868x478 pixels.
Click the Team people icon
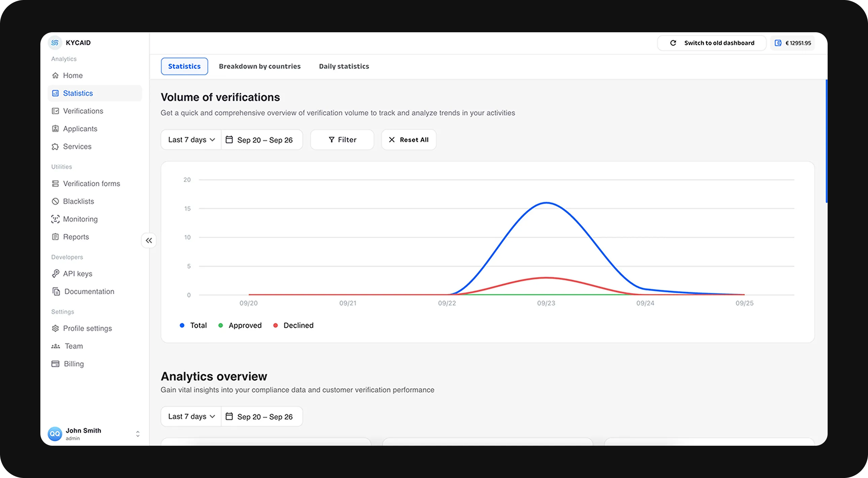[56, 346]
